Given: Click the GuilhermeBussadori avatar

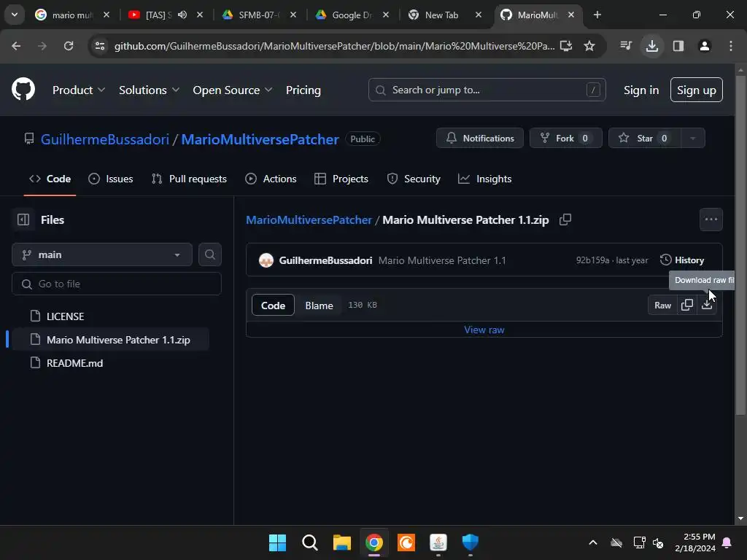Looking at the screenshot, I should (266, 260).
